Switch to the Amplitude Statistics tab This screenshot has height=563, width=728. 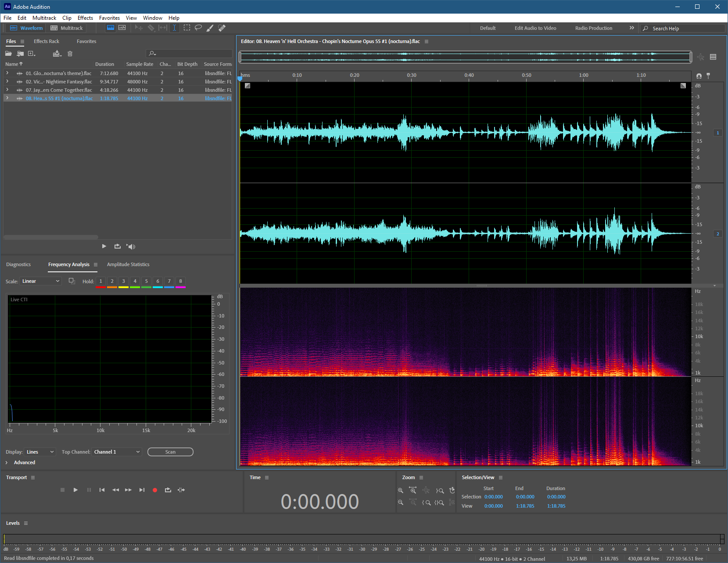tap(128, 264)
